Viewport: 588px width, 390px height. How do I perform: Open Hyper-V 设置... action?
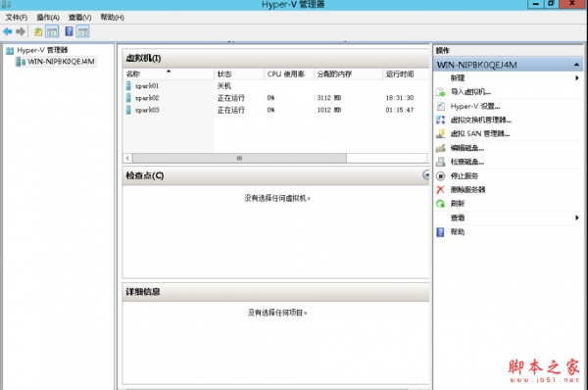pos(475,106)
